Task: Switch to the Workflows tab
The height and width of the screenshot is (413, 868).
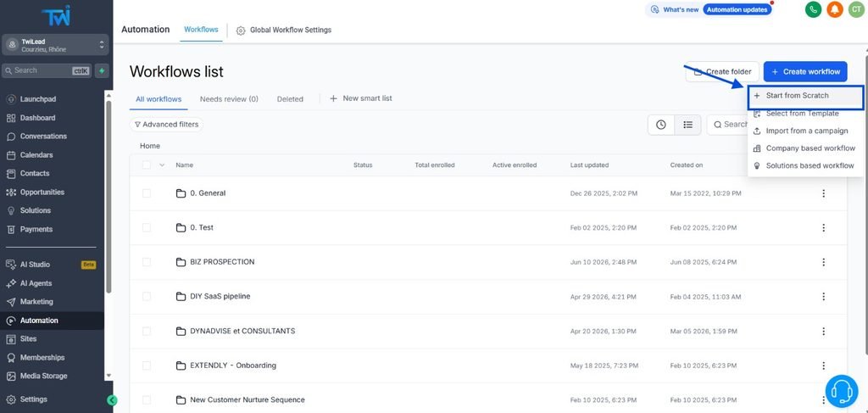Action: pos(201,30)
